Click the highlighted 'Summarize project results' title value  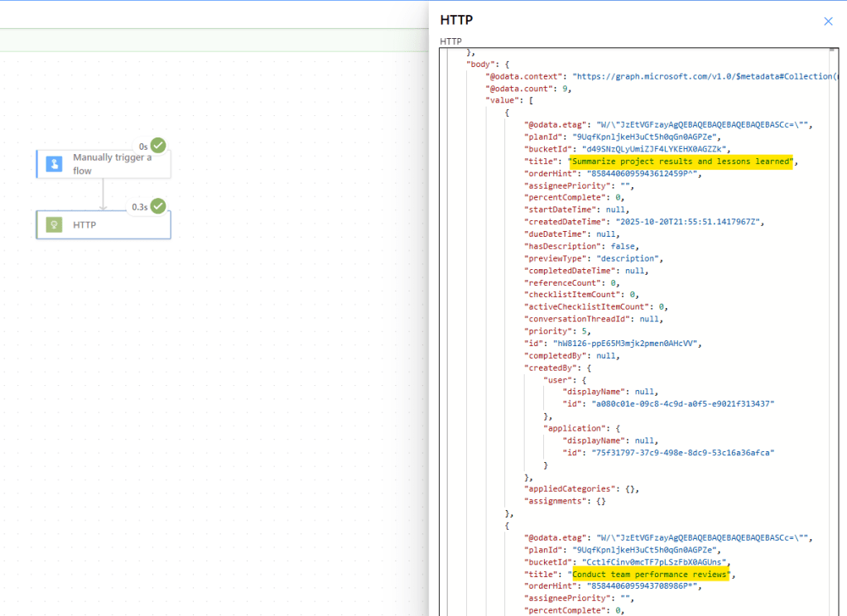(x=681, y=161)
